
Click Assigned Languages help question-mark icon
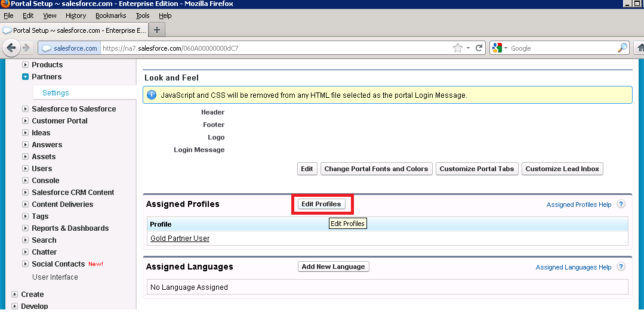[621, 267]
